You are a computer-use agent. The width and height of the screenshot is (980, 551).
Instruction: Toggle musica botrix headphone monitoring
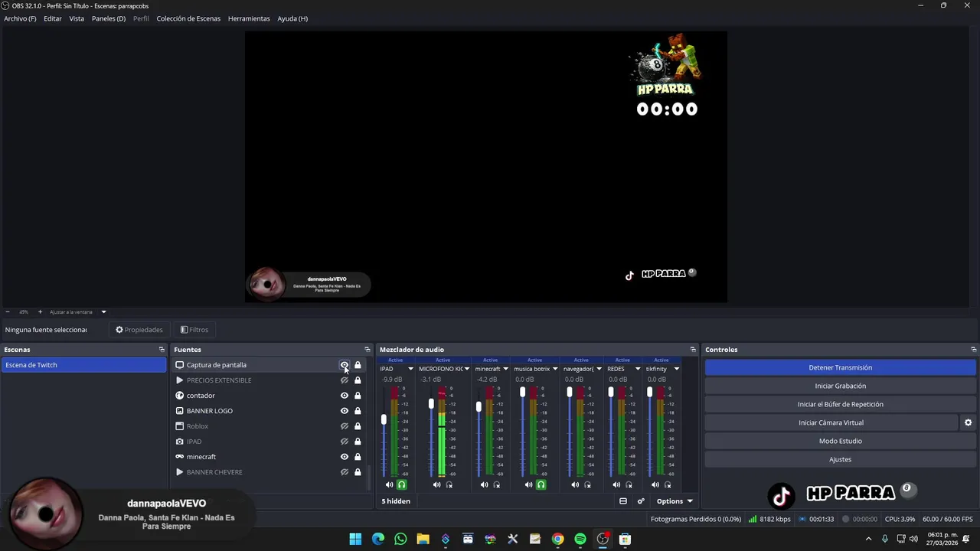point(541,484)
